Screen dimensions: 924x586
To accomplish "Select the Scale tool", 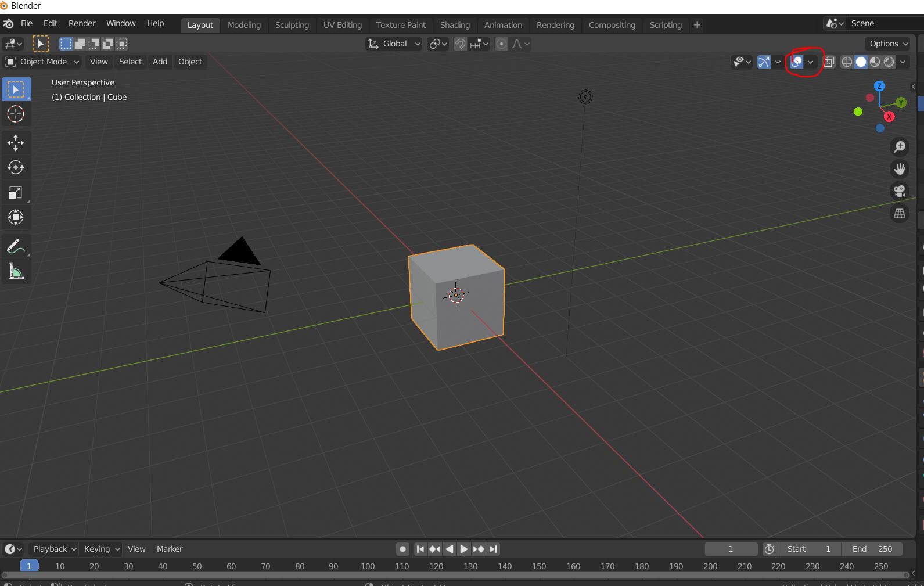I will pos(16,192).
